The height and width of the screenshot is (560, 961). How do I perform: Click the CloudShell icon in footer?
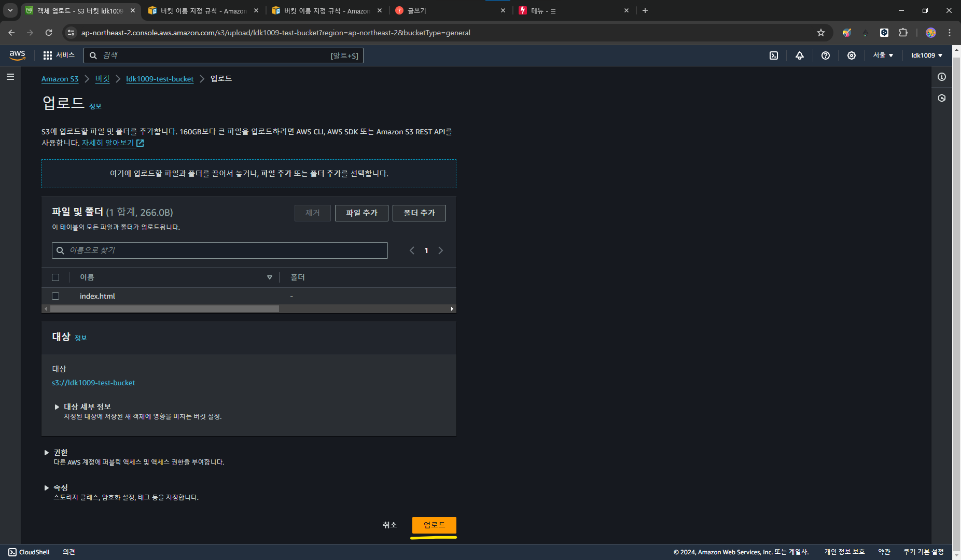point(12,552)
